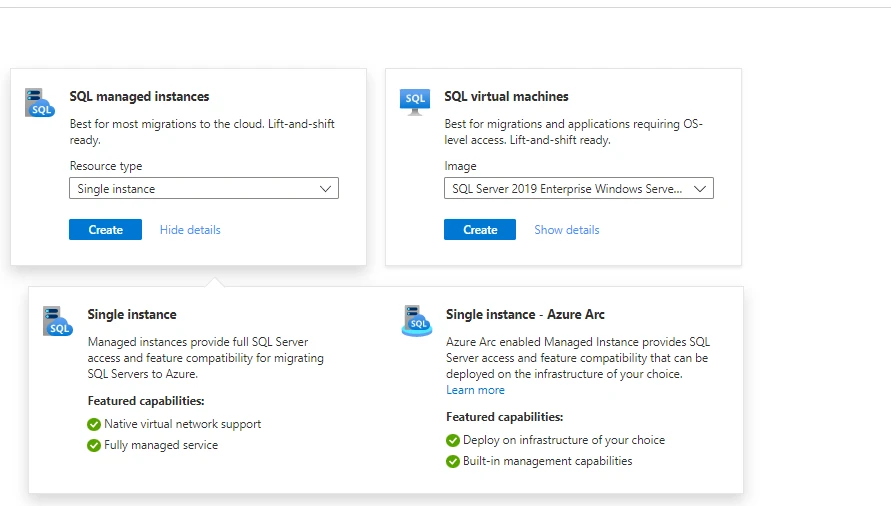
Task: Click the Resource type label
Action: pos(106,166)
